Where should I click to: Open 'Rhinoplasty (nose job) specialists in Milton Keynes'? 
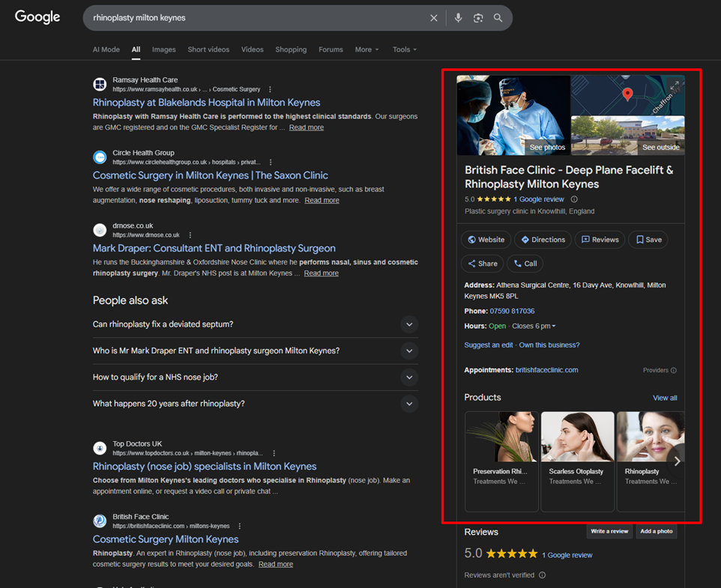205,467
